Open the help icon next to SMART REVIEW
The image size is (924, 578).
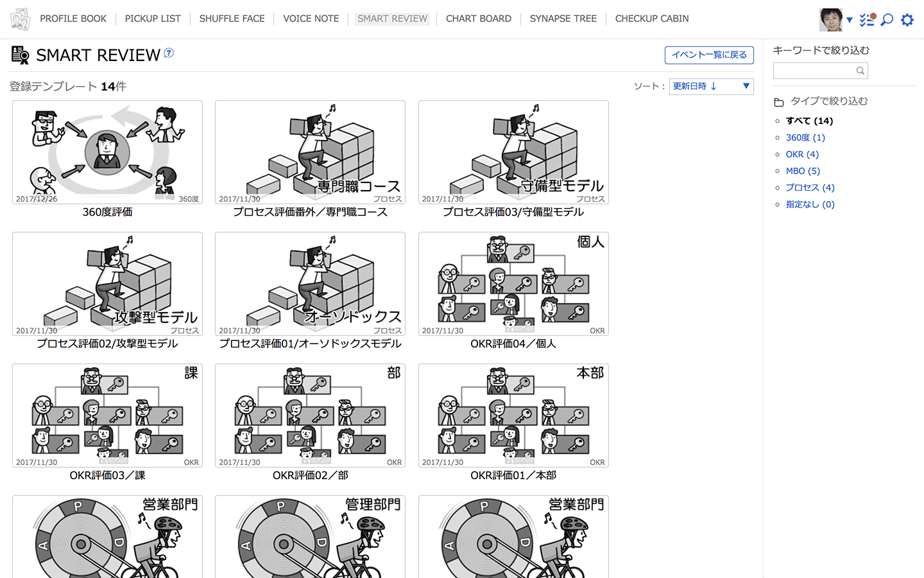point(169,53)
